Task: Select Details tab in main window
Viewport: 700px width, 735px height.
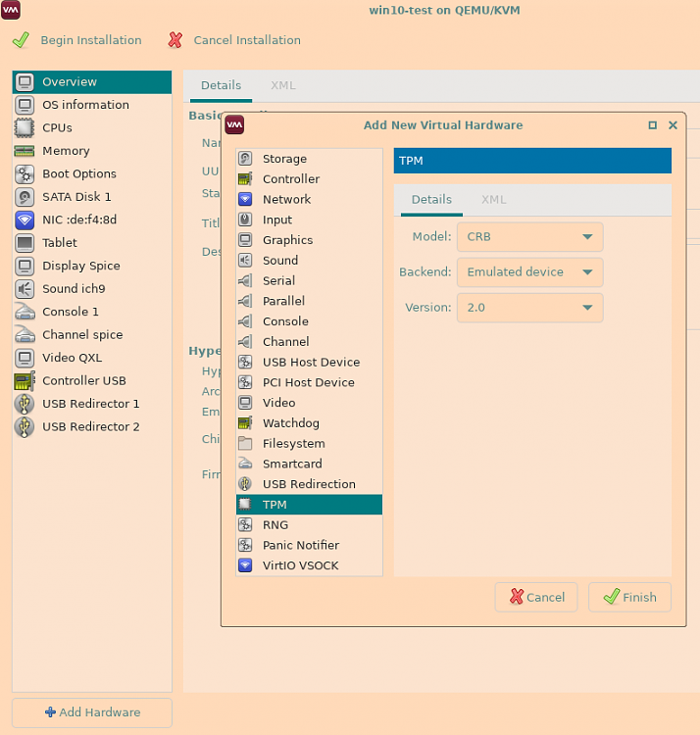Action: pyautogui.click(x=221, y=85)
